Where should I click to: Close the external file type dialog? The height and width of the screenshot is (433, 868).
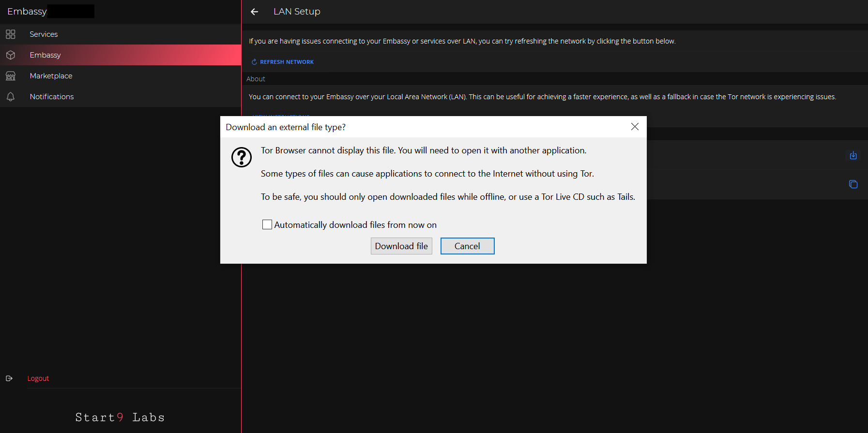tap(635, 127)
